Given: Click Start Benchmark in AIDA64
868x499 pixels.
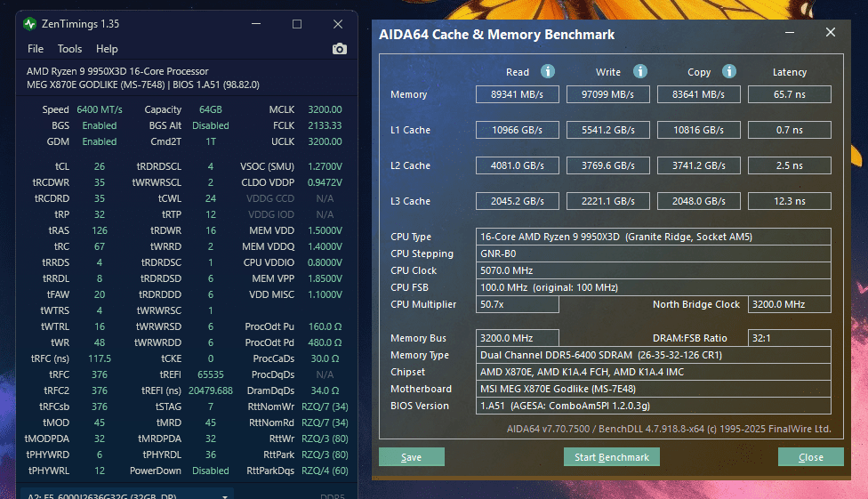Looking at the screenshot, I should [x=612, y=457].
